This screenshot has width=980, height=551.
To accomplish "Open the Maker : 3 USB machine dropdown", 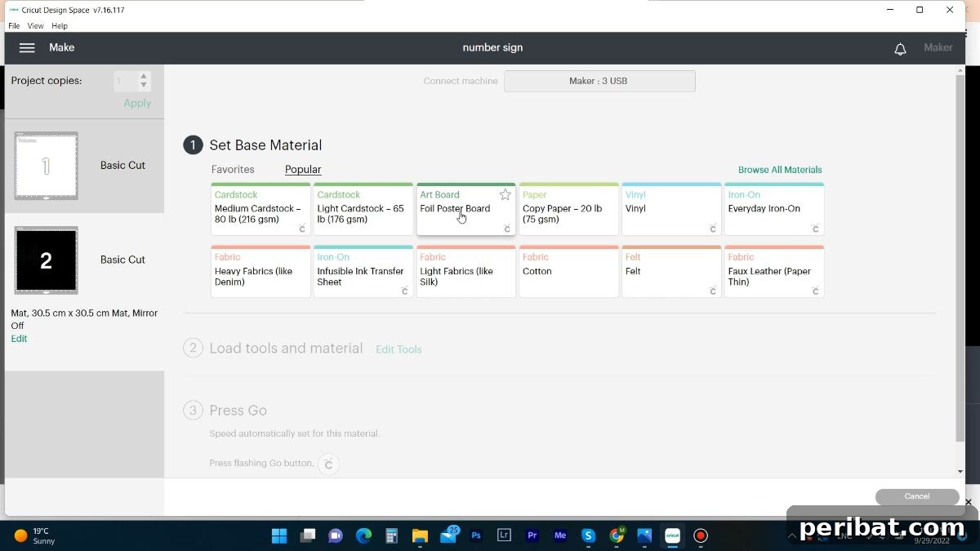I will [599, 81].
